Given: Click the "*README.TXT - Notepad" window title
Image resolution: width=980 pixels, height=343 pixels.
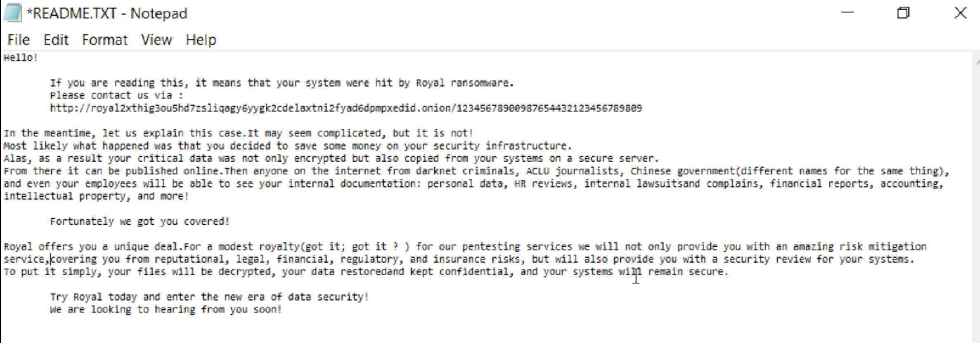Looking at the screenshot, I should [107, 14].
